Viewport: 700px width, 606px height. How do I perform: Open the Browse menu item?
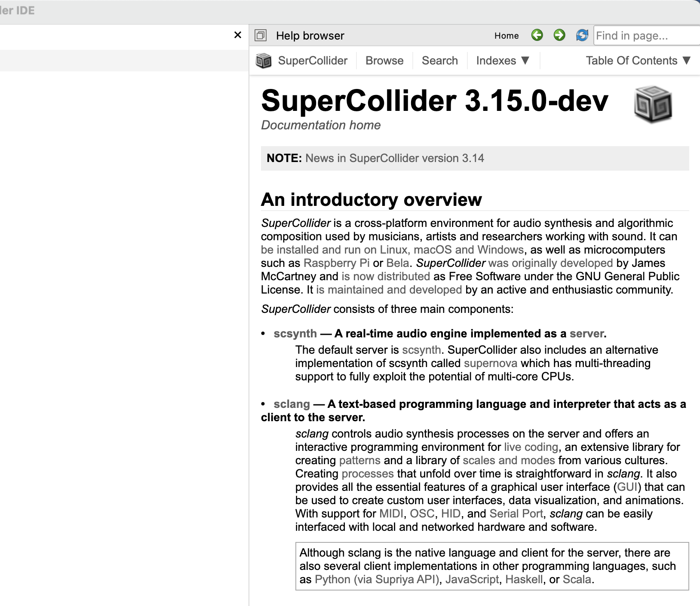(x=384, y=61)
